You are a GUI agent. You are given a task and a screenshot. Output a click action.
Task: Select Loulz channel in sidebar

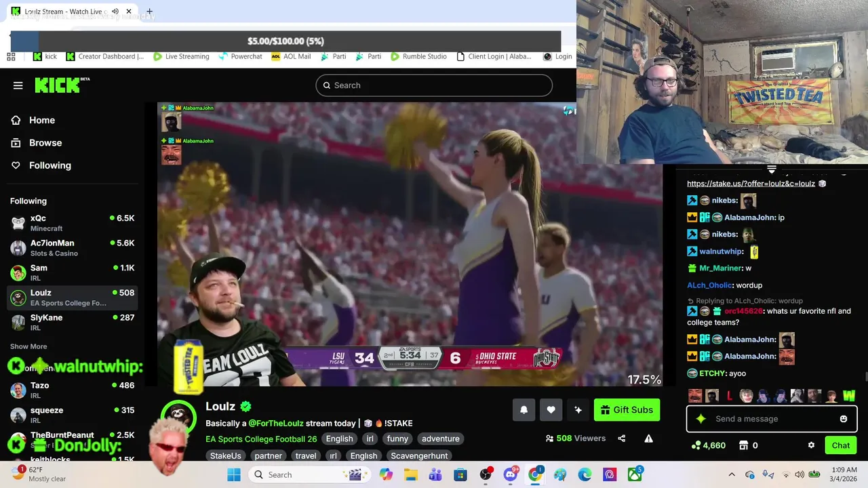pyautogui.click(x=73, y=298)
